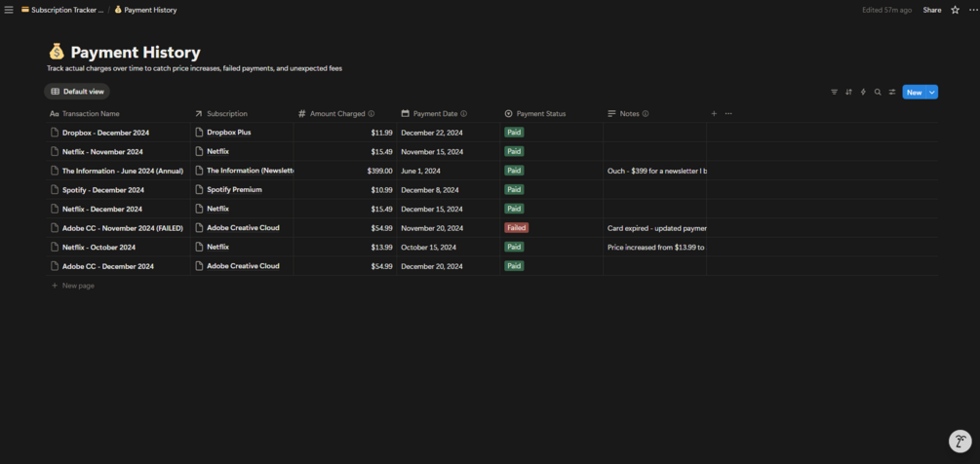Select the $10.99 amount cell
This screenshot has width=980, height=464.
pyautogui.click(x=345, y=190)
